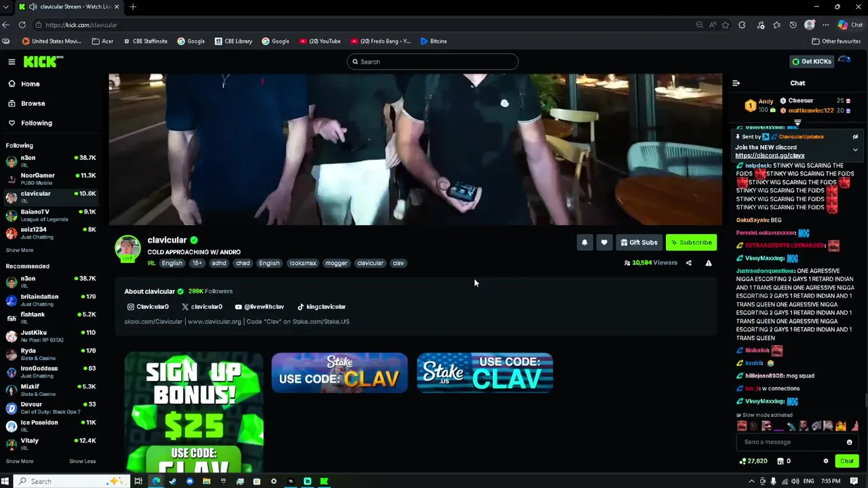Dismiss the pinned discord message
This screenshot has width=868, height=488.
[x=855, y=137]
